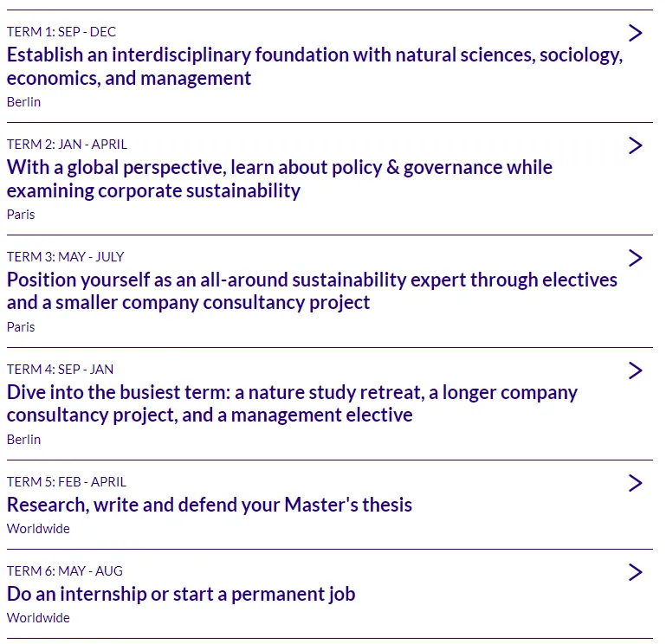Expand the Term 5 chevron arrow

[636, 483]
